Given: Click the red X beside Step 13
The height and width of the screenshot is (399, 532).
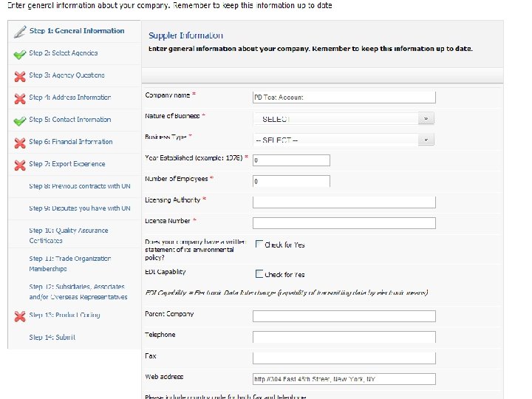Looking at the screenshot, I should (x=20, y=316).
